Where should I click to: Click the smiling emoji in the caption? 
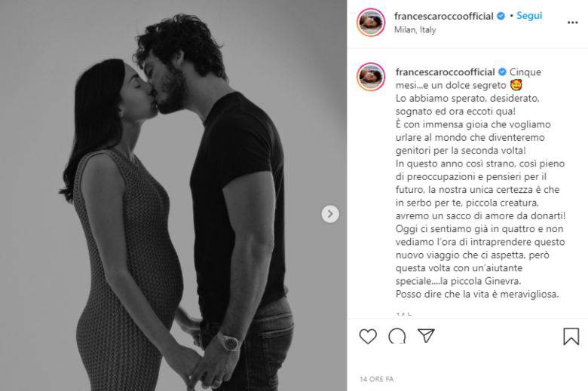[516, 85]
